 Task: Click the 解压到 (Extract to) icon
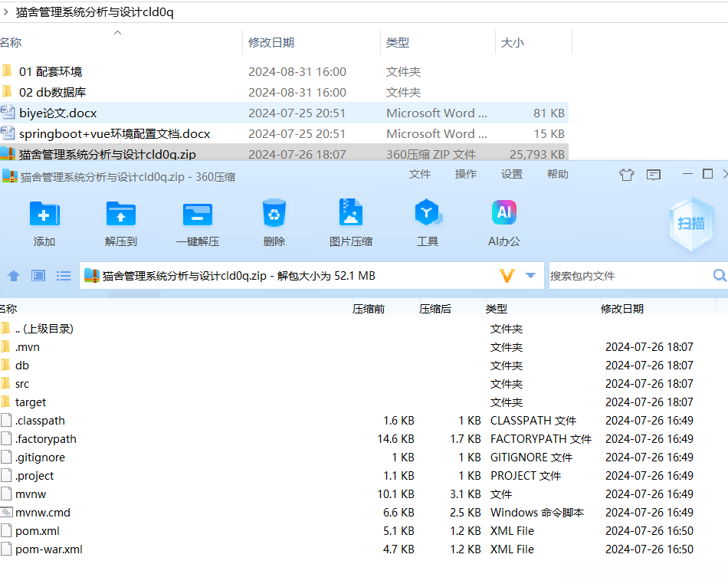click(121, 214)
